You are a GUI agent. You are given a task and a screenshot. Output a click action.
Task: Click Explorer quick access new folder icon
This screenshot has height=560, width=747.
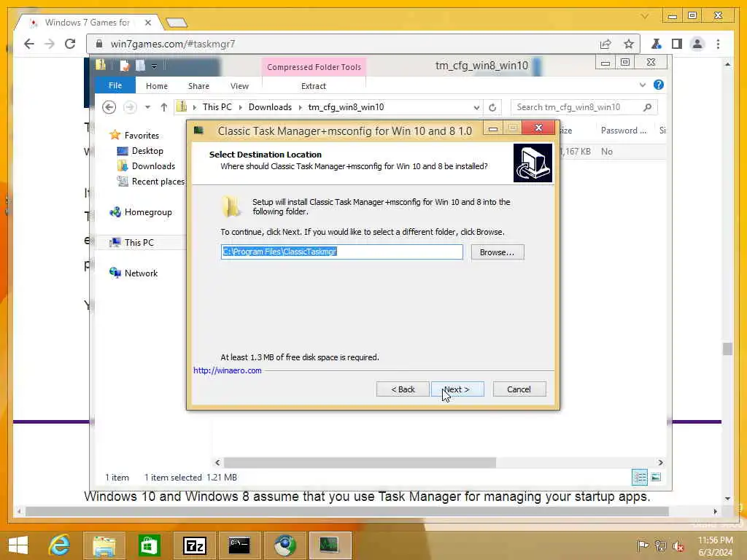click(x=140, y=65)
